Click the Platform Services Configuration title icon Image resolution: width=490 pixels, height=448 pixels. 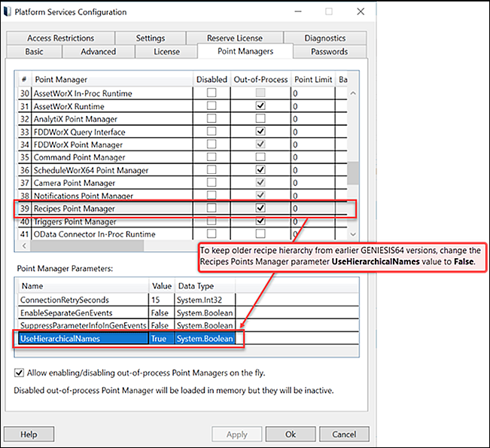(x=11, y=12)
